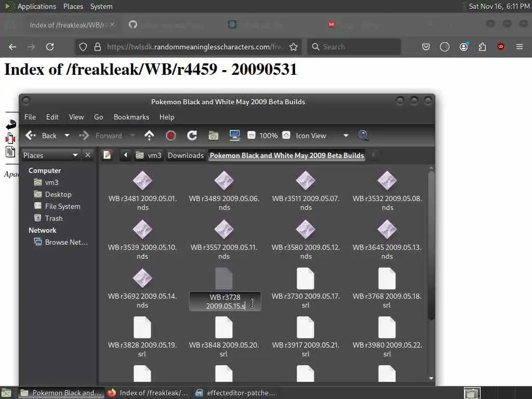Open the View menu
Image resolution: width=532 pixels, height=399 pixels.
click(x=76, y=117)
